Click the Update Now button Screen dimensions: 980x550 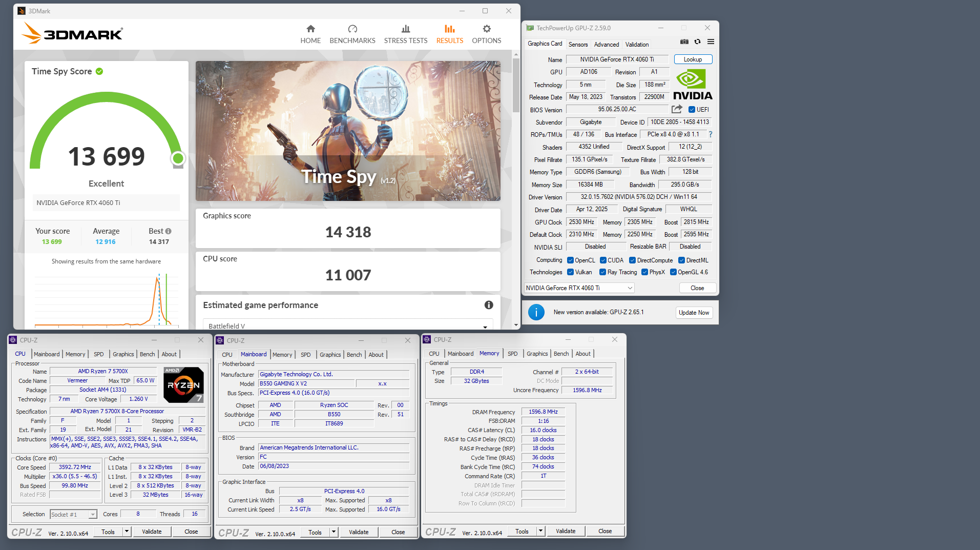coord(694,313)
